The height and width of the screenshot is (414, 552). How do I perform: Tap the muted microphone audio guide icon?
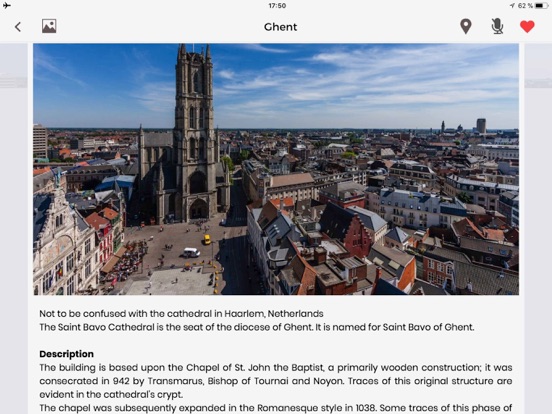coord(497,26)
